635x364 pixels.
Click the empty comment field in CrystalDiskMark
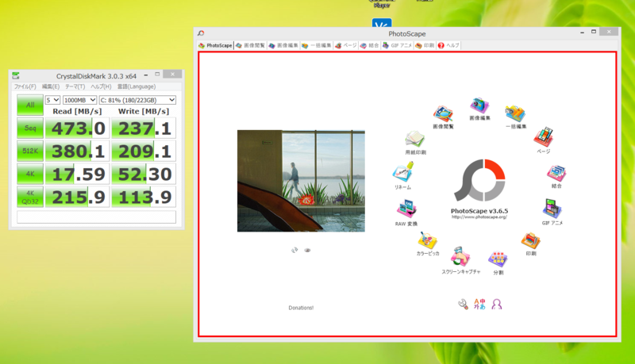click(96, 216)
